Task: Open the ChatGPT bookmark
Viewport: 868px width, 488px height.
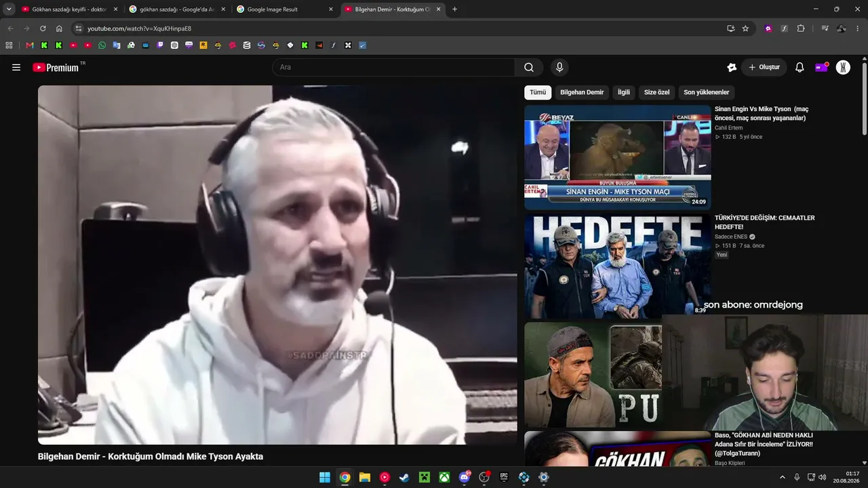Action: [x=174, y=45]
